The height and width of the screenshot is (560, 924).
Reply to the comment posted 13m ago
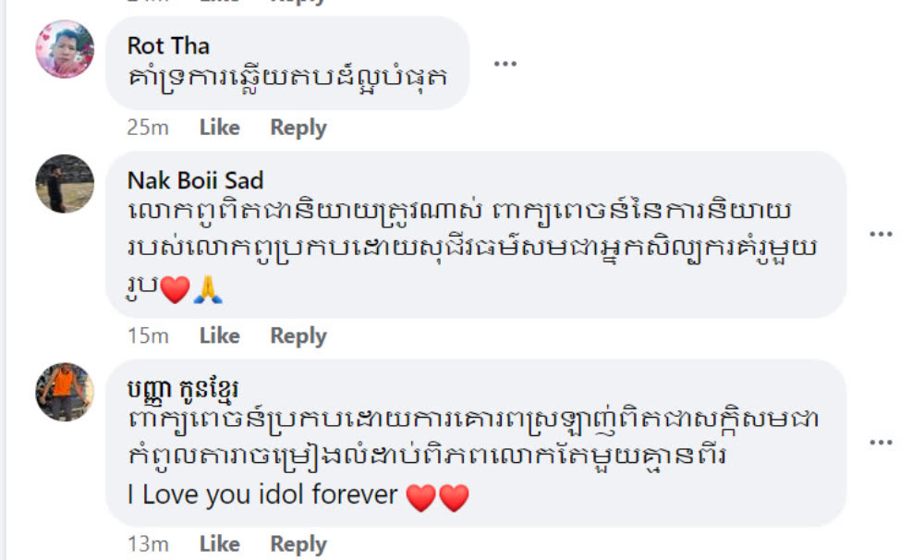pyautogui.click(x=298, y=544)
